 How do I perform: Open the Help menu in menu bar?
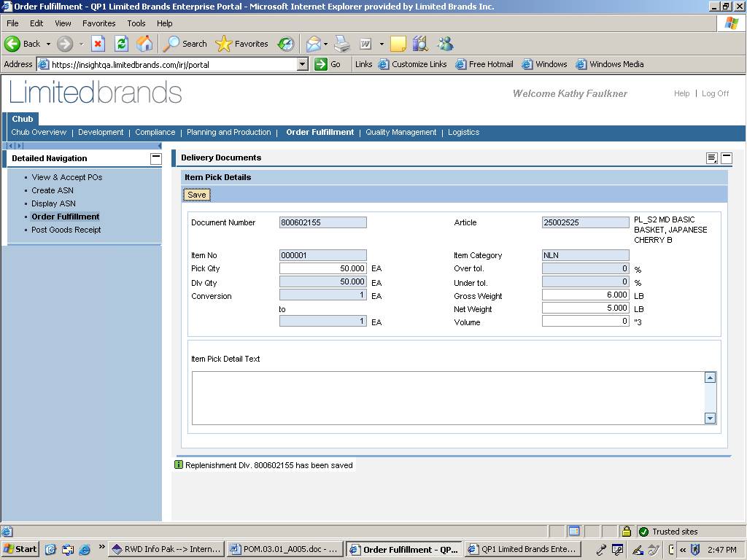[164, 23]
